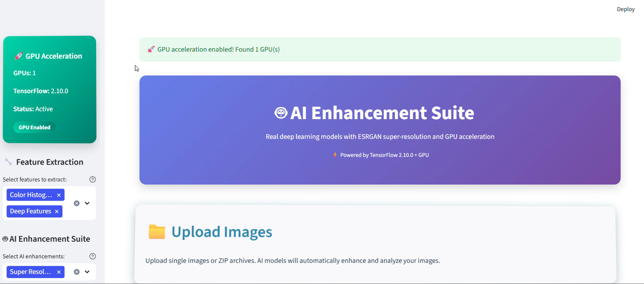
Task: Click 'Powered by TensorFlow 2.10.0 + GPU' text
Action: coord(384,155)
